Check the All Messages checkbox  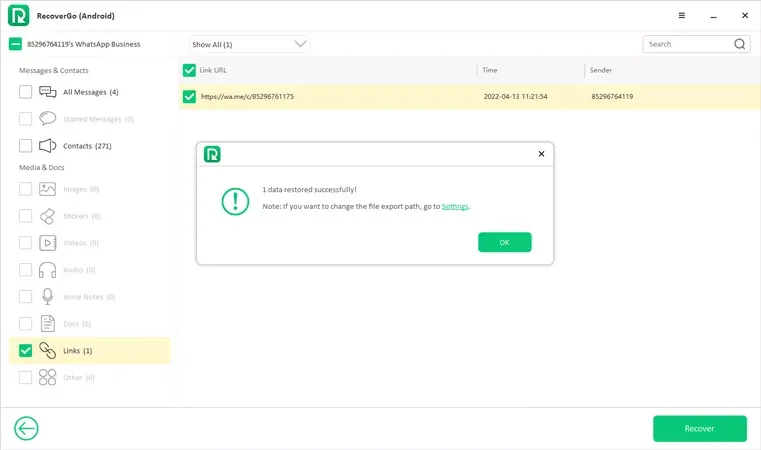[x=25, y=92]
